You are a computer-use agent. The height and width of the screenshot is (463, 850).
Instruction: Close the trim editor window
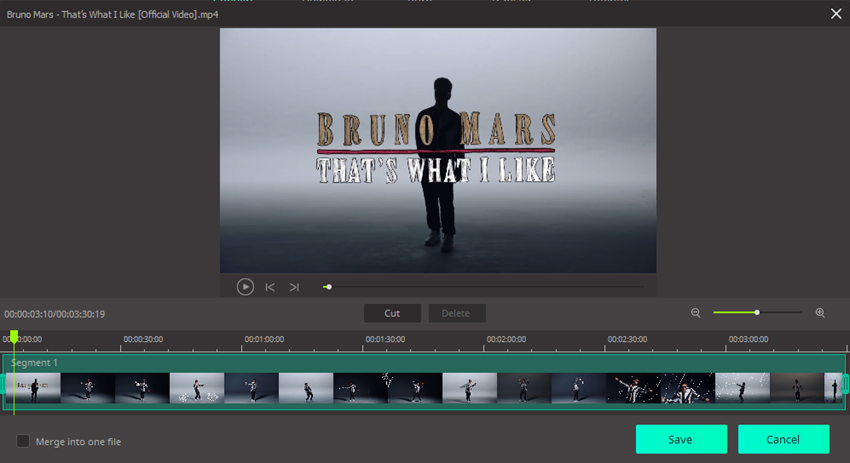click(x=836, y=14)
